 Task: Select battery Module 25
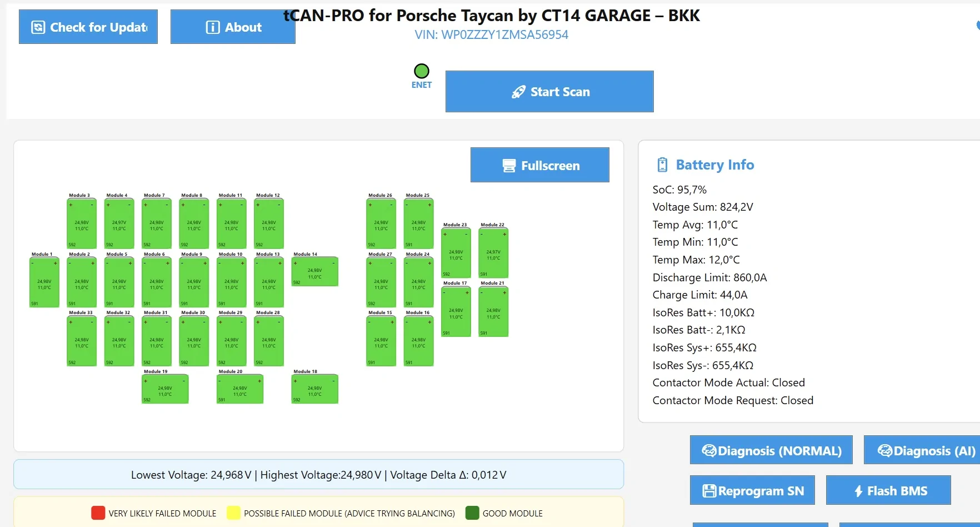pyautogui.click(x=418, y=223)
